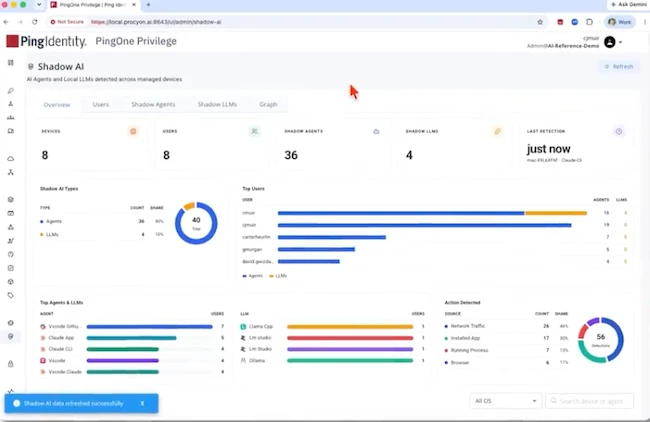Viewport: 650px width, 422px height.
Task: Switch to the Shadow Agents tab
Action: (x=153, y=104)
